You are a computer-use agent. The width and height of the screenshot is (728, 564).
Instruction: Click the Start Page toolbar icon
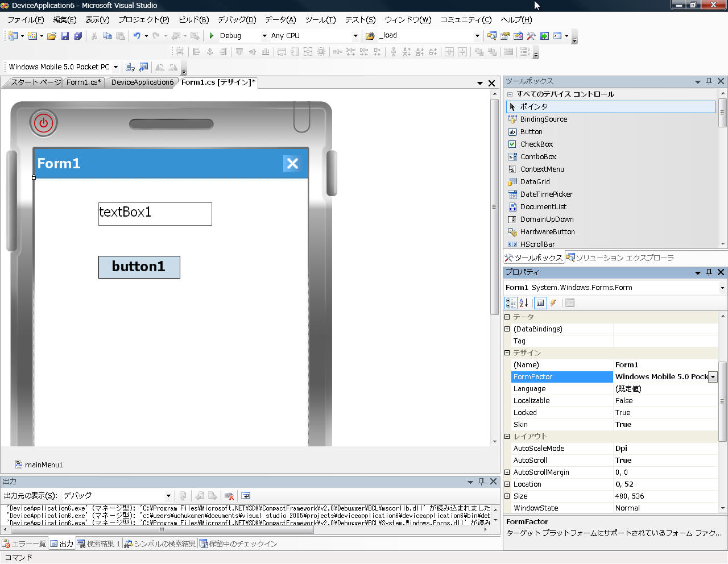coord(544,36)
